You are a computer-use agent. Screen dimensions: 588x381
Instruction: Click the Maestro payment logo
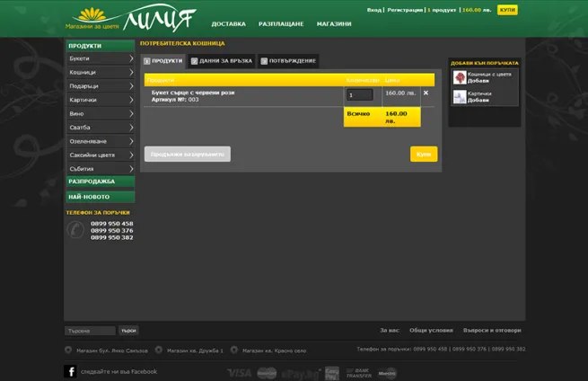(387, 373)
